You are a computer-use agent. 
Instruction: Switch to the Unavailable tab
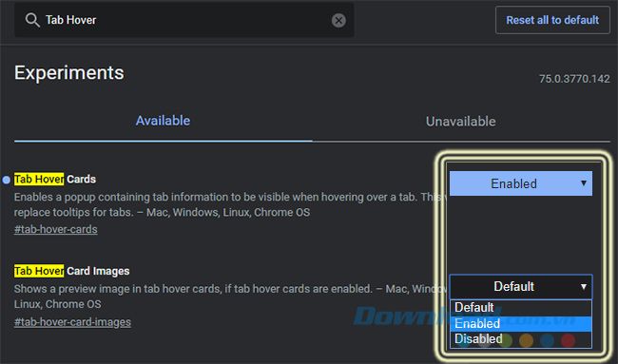[461, 122]
